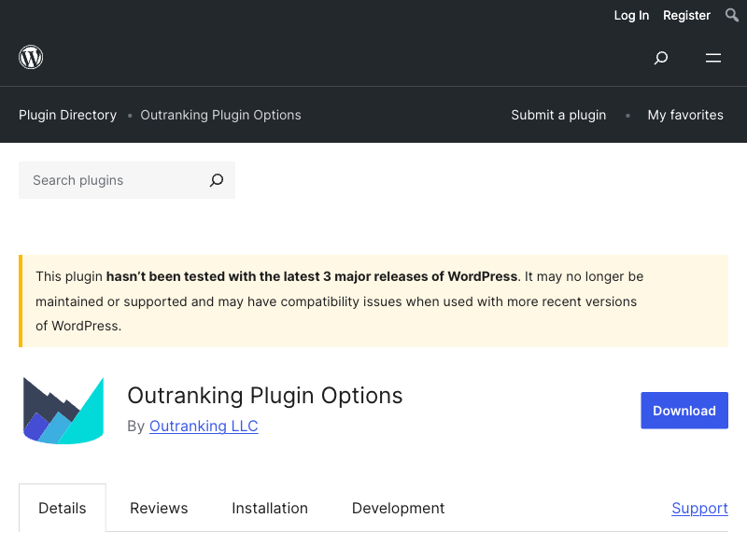Submit plugin search with magnifier icon

click(x=217, y=180)
